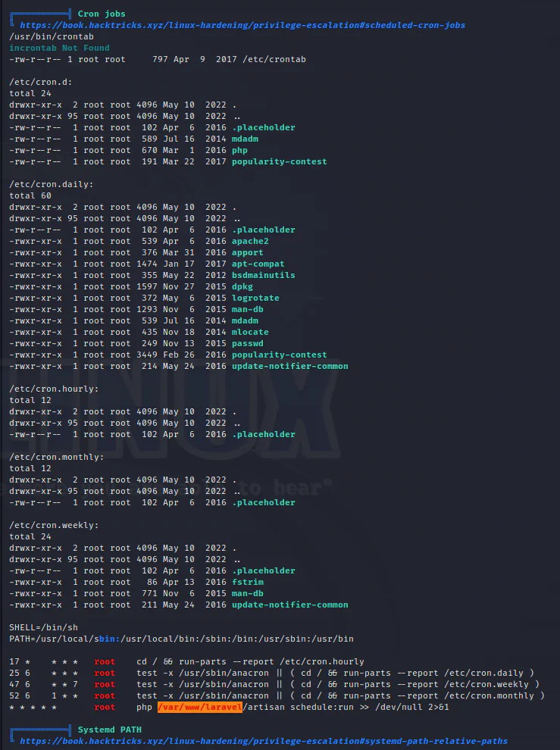This screenshot has width=560, height=750.
Task: Select the mdadm file in /etc/cron.d
Action: click(x=245, y=139)
